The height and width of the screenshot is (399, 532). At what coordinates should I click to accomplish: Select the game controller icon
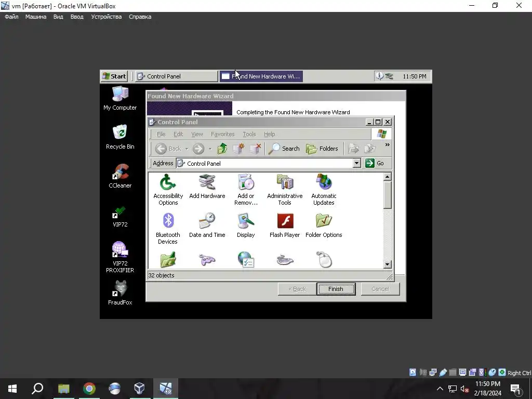pyautogui.click(x=207, y=260)
